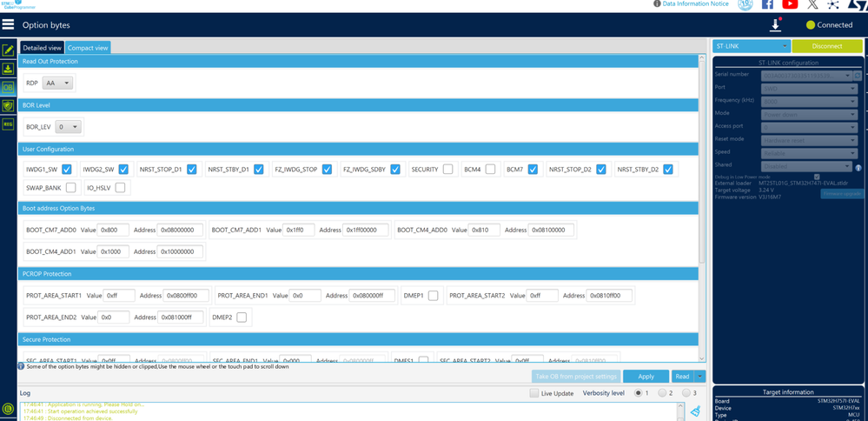Click the scroll hint info icon
868x421 pixels.
[21, 366]
